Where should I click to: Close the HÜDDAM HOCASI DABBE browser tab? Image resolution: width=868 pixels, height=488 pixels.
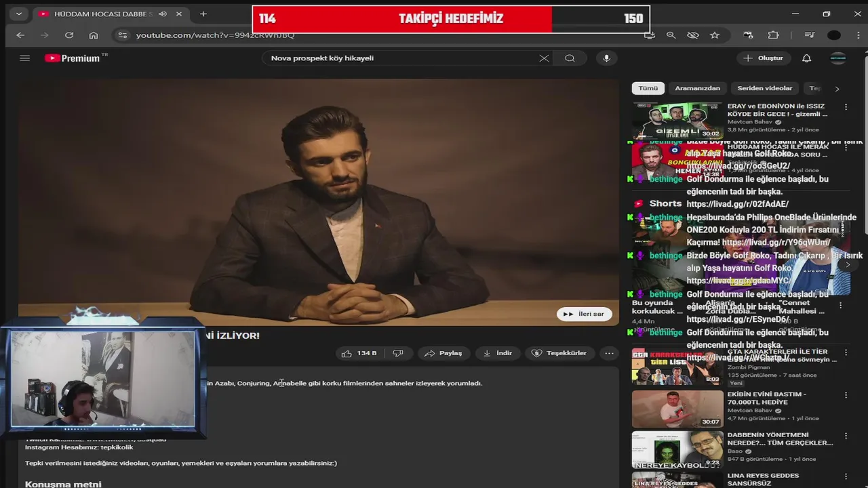[x=179, y=14]
